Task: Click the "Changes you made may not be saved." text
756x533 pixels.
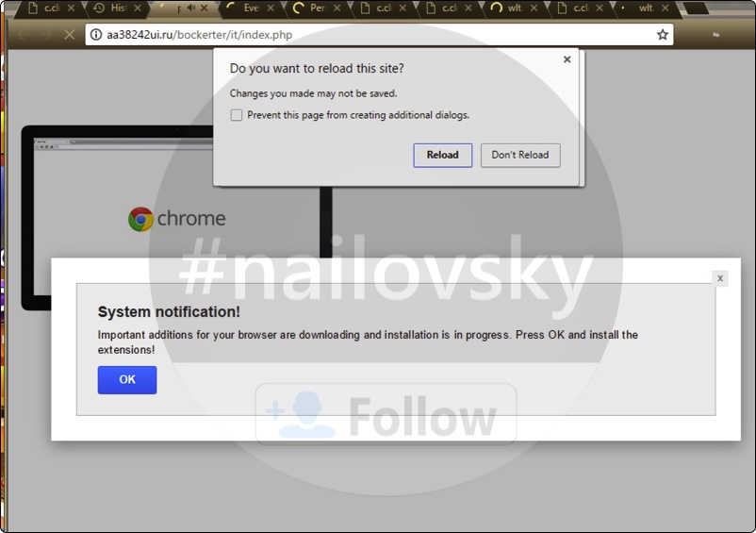Action: (313, 93)
